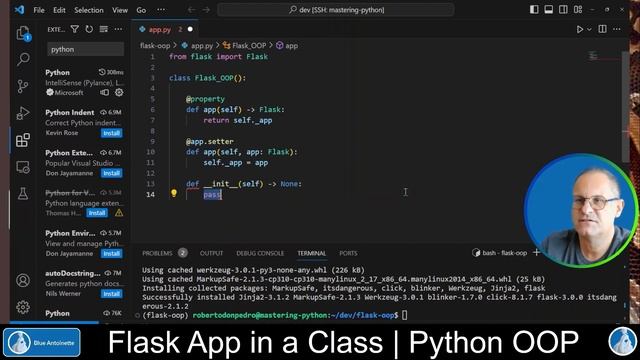The height and width of the screenshot is (360, 640).
Task: Split the editor to the right
Action: [602, 29]
